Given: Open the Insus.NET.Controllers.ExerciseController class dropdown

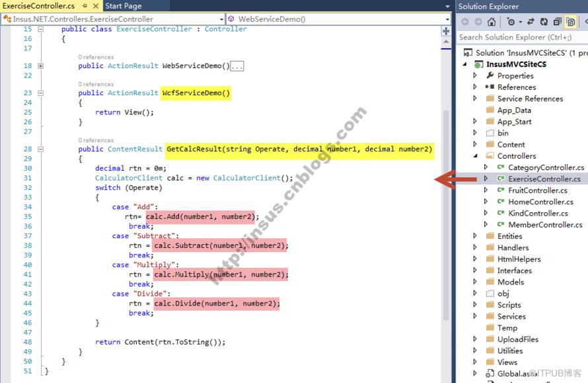Looking at the screenshot, I should 221,19.
